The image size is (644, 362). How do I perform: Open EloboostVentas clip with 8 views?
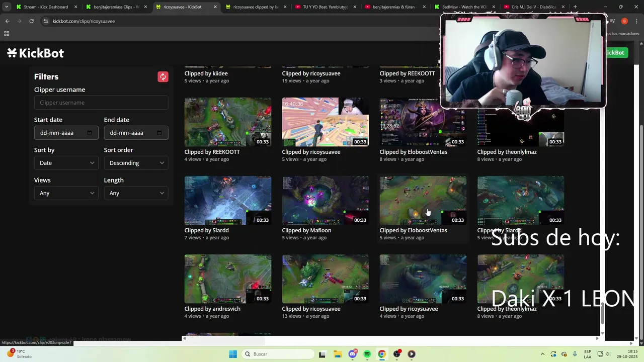[423, 122]
